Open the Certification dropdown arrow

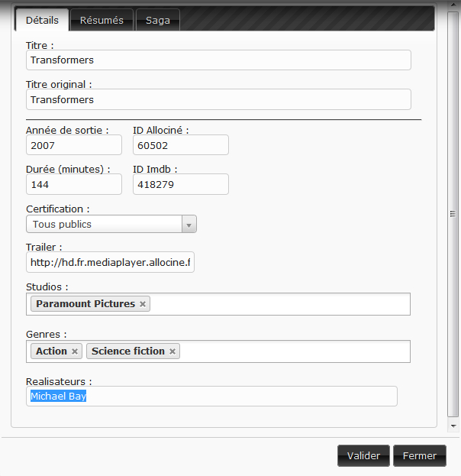[x=189, y=225]
